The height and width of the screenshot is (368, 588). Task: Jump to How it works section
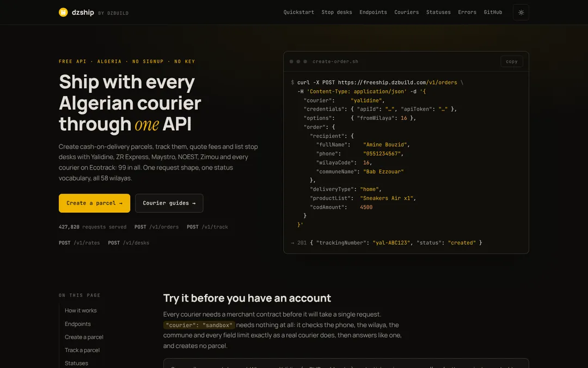pyautogui.click(x=81, y=311)
